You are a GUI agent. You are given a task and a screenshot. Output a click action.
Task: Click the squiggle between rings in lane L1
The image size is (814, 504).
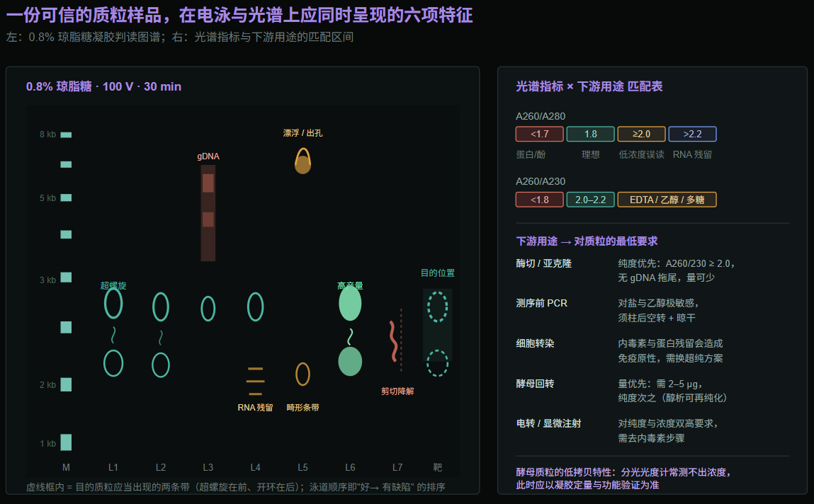click(x=113, y=335)
